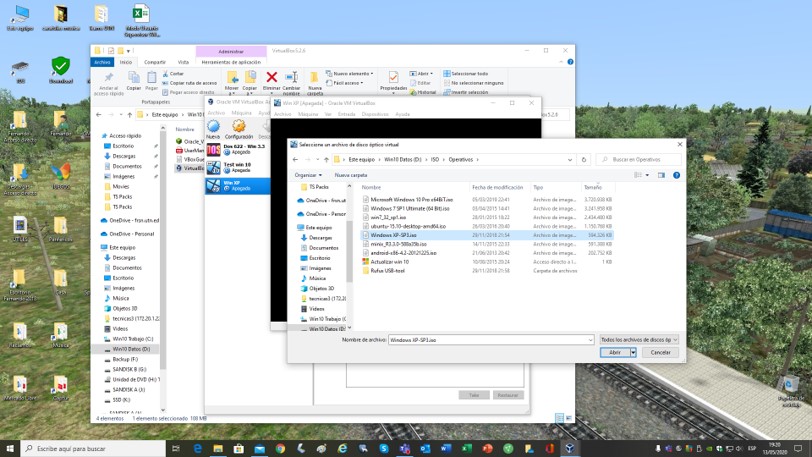Switch to Vista ribbon tab
Viewport: 812px width, 457px height.
point(183,62)
